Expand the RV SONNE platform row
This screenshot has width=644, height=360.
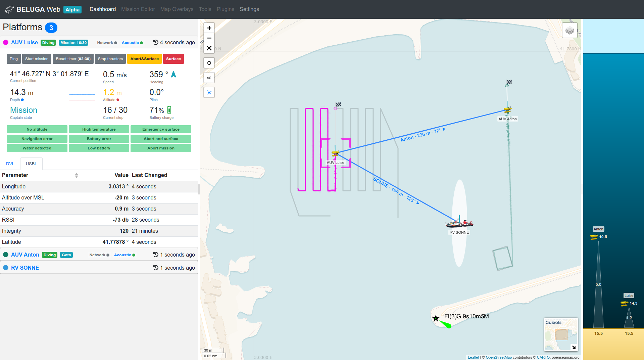25,268
